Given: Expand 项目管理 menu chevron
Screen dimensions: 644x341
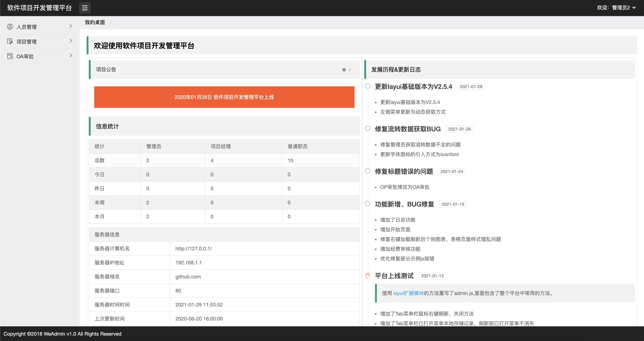Looking at the screenshot, I should pos(71,41).
